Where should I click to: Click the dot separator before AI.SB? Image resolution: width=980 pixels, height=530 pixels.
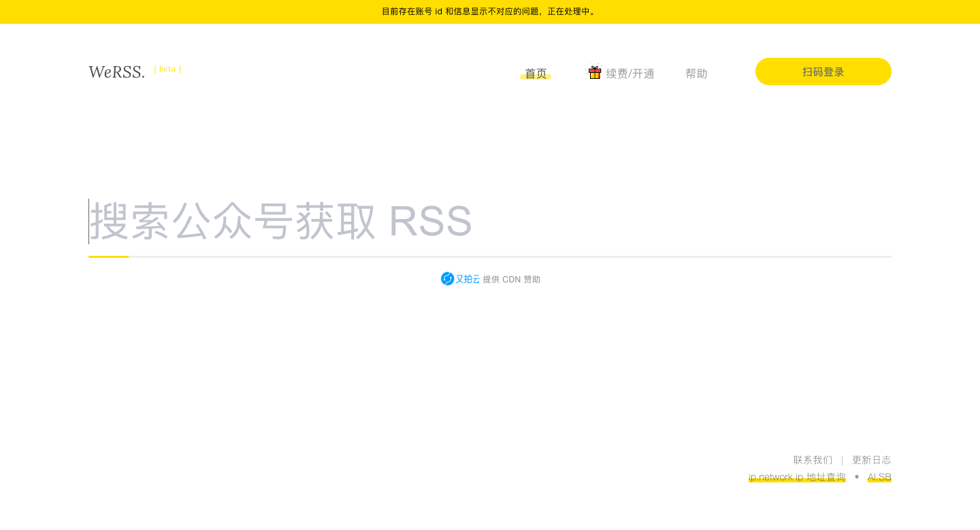click(857, 476)
